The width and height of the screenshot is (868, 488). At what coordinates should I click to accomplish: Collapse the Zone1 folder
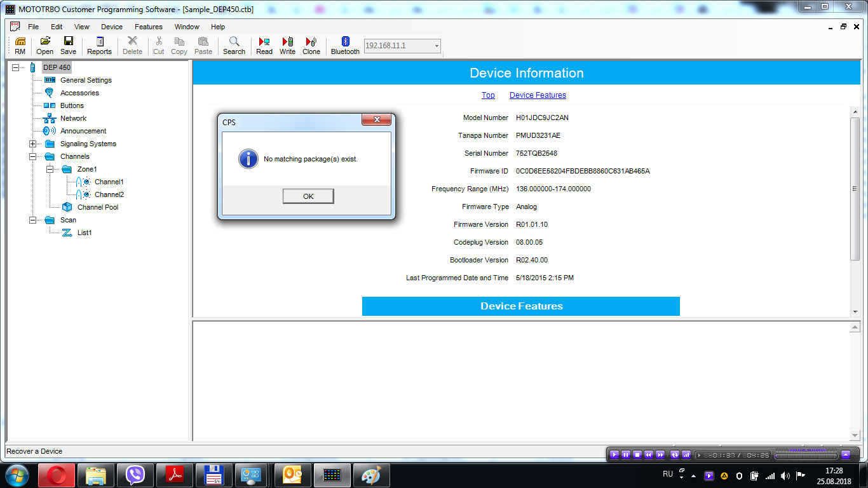coord(50,169)
